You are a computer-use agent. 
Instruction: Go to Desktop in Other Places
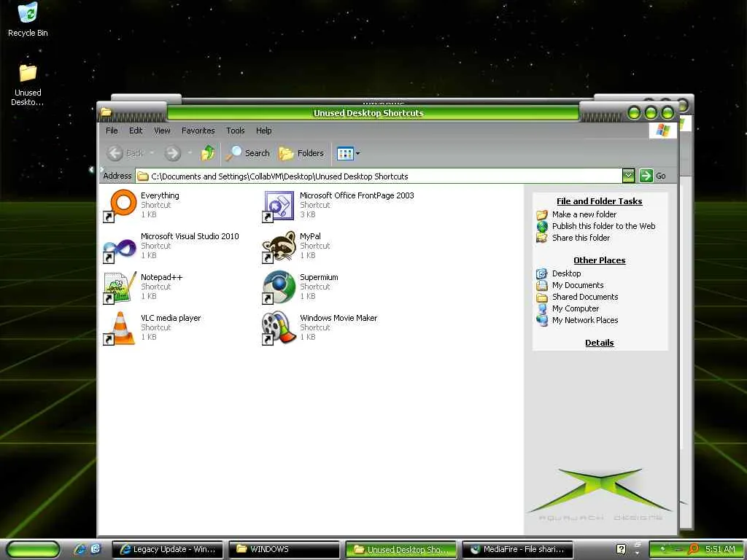[566, 274]
